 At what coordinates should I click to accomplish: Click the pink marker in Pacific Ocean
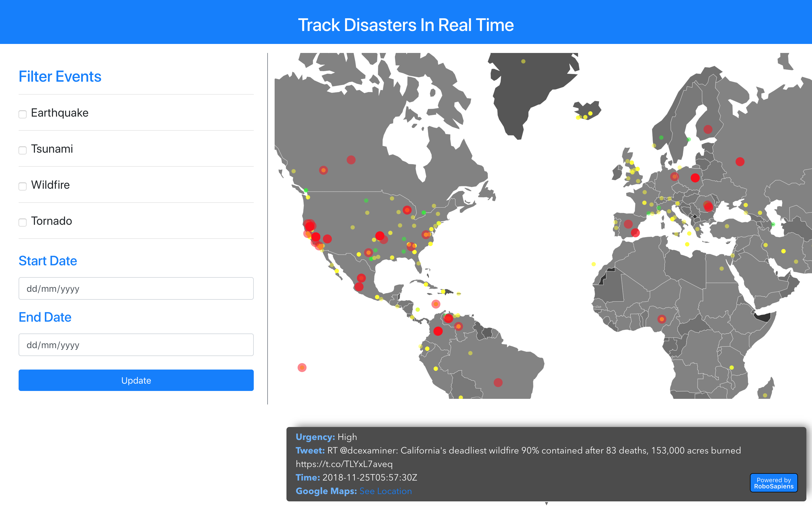click(x=302, y=368)
